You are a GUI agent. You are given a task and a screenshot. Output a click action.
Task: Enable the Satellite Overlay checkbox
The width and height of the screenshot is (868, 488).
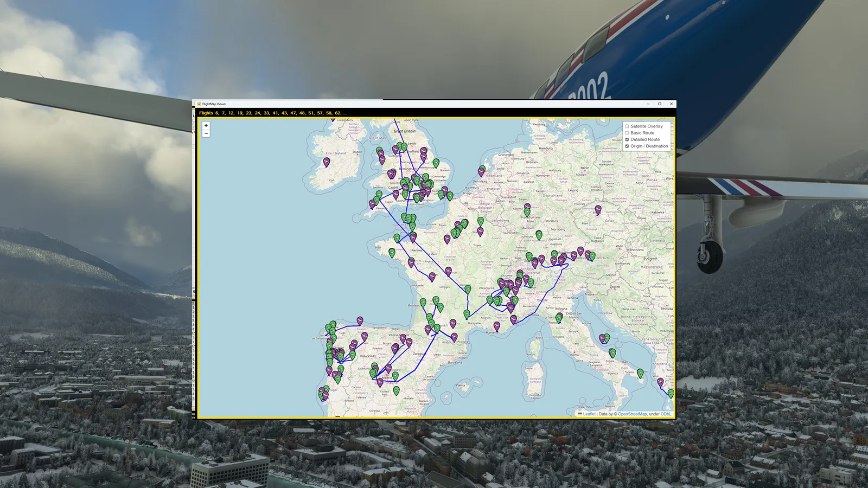pyautogui.click(x=627, y=126)
